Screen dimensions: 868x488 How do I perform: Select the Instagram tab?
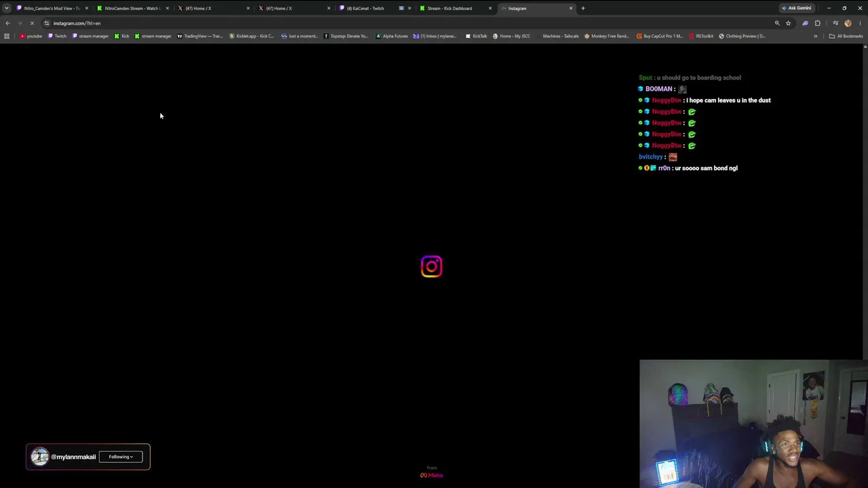click(536, 8)
